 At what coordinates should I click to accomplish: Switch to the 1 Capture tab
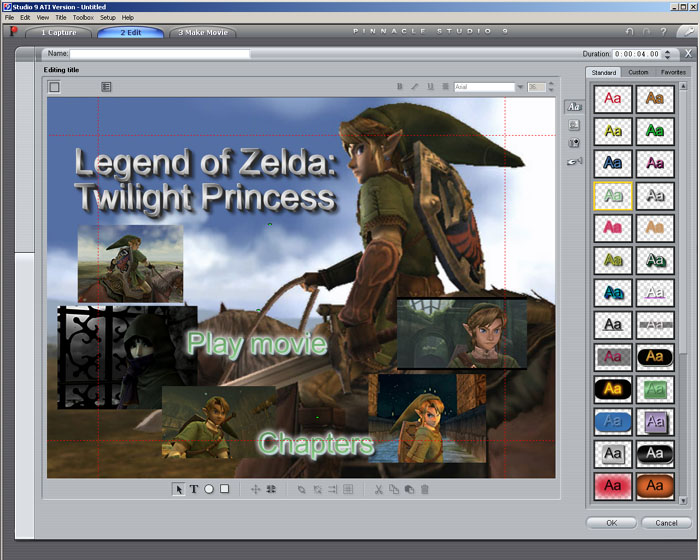coord(58,33)
